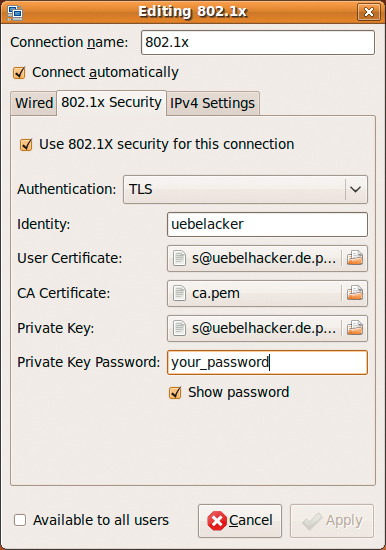Close the Editing 802.1x dialog
This screenshot has width=386, height=550.
(368, 12)
